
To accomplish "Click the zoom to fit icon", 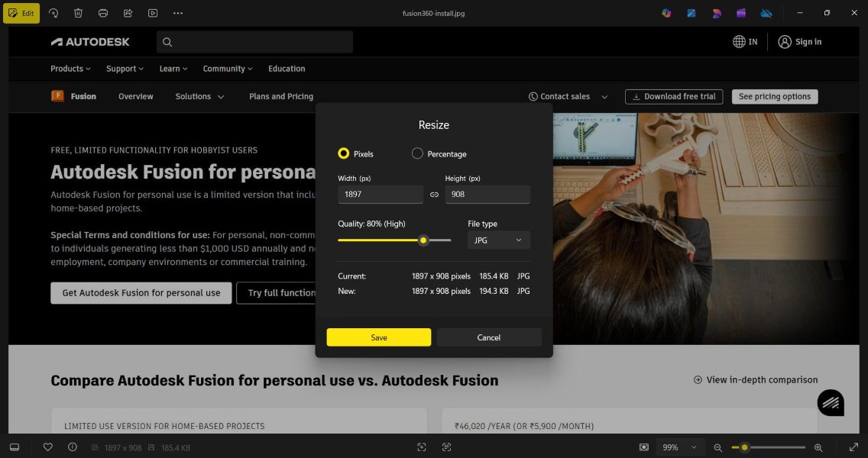I will click(x=644, y=447).
